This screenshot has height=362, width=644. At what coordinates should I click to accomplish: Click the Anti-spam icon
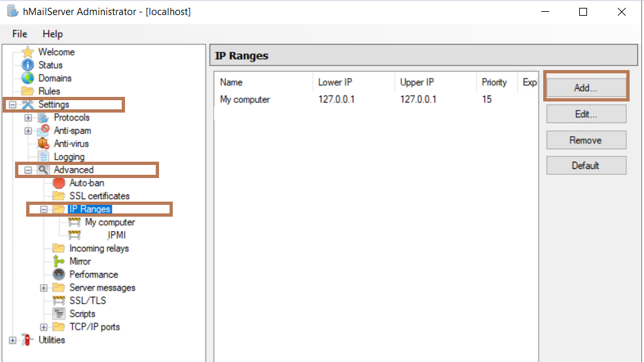coord(43,131)
